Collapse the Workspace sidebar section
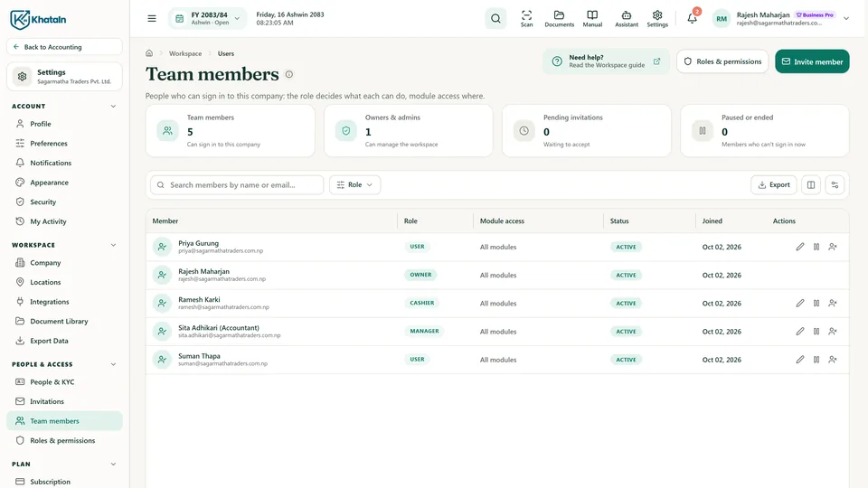The height and width of the screenshot is (488, 868). (113, 245)
